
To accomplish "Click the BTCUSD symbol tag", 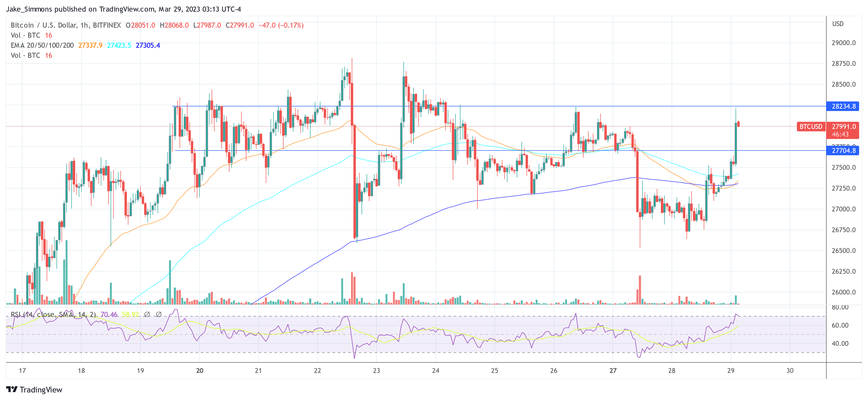I will (811, 127).
